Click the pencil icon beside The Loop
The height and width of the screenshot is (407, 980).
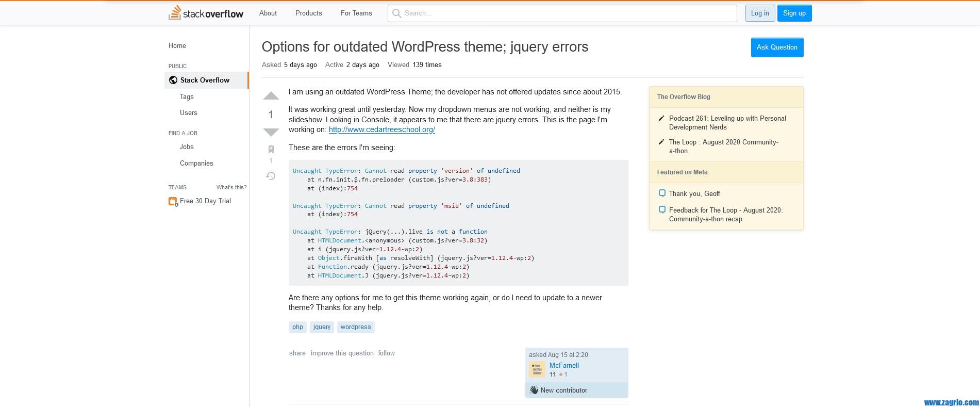click(x=661, y=142)
